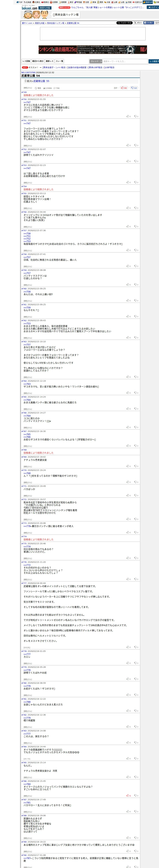Image resolution: width=159 pixels, height=868 pixels.
Task: Click the thumbs-down icon on post #750
Action: [x=136, y=116]
